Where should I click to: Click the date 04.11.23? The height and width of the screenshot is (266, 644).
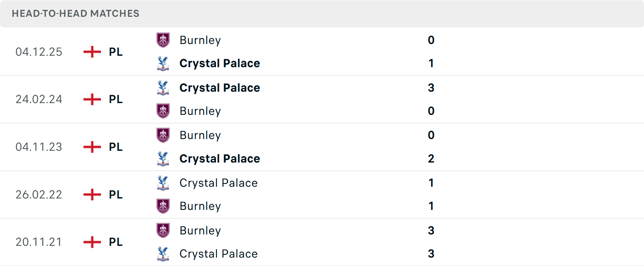(39, 147)
